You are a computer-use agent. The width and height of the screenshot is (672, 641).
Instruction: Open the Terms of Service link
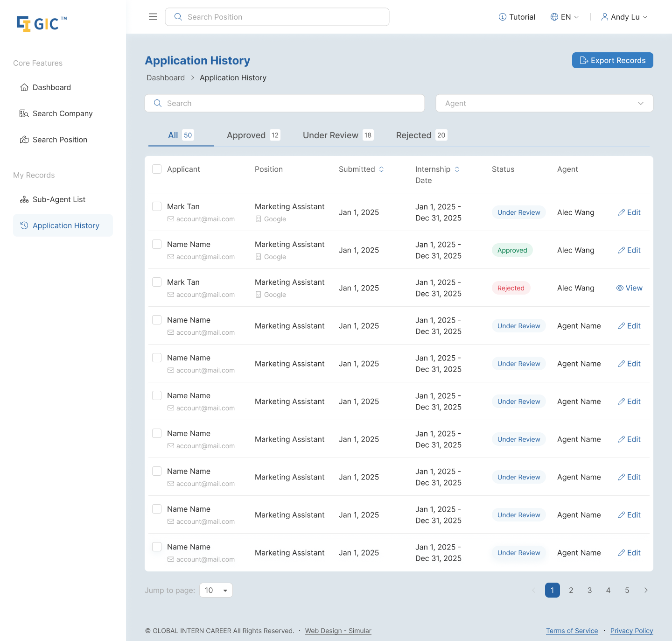pyautogui.click(x=572, y=631)
